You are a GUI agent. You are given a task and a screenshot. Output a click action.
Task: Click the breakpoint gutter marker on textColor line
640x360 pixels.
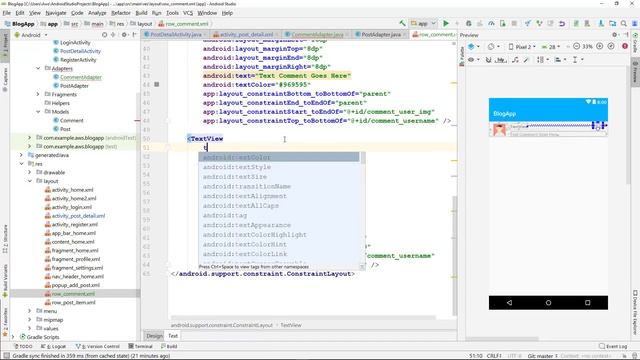(157, 84)
